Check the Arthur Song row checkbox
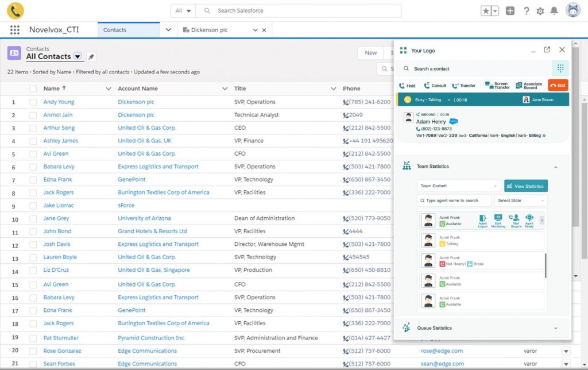This screenshot has width=588, height=370. pyautogui.click(x=33, y=128)
